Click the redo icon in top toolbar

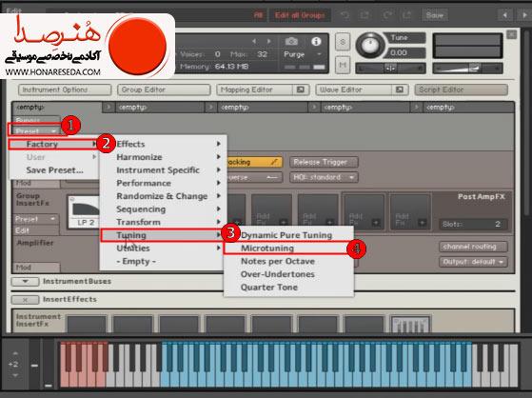(387, 15)
